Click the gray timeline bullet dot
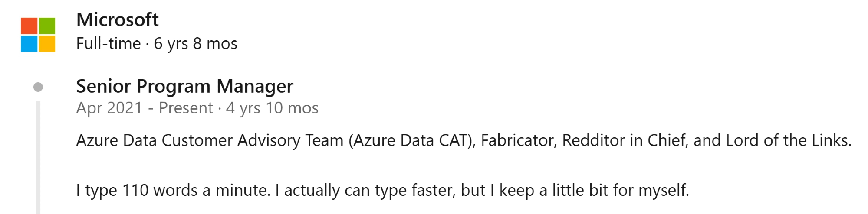Screen dimensions: 868x214 point(38,87)
